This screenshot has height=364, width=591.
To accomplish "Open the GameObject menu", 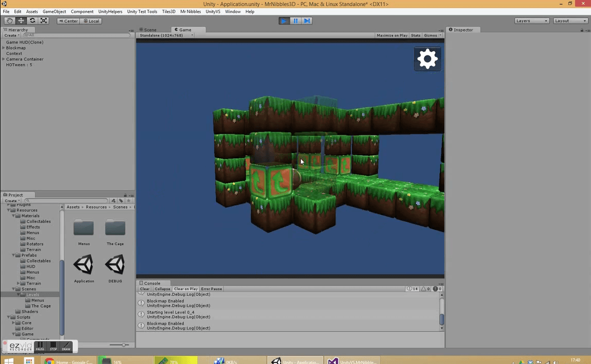I will point(54,11).
